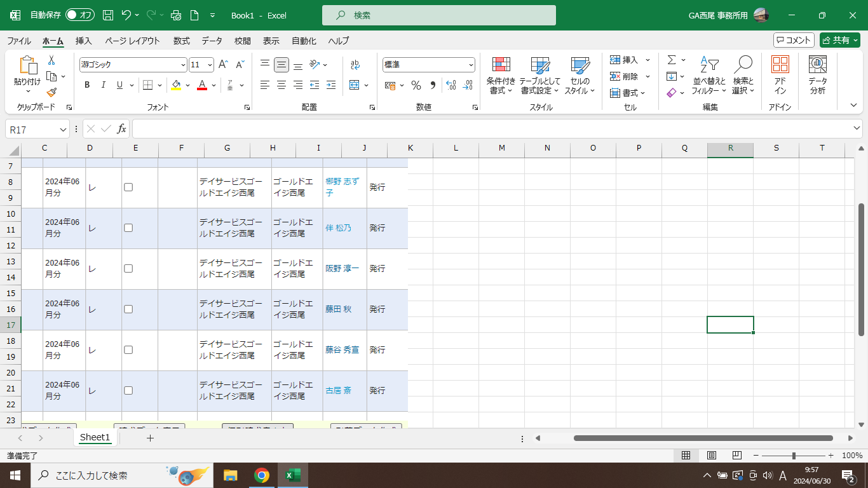Open Data Analysis tool
The width and height of the screenshot is (868, 488).
817,76
